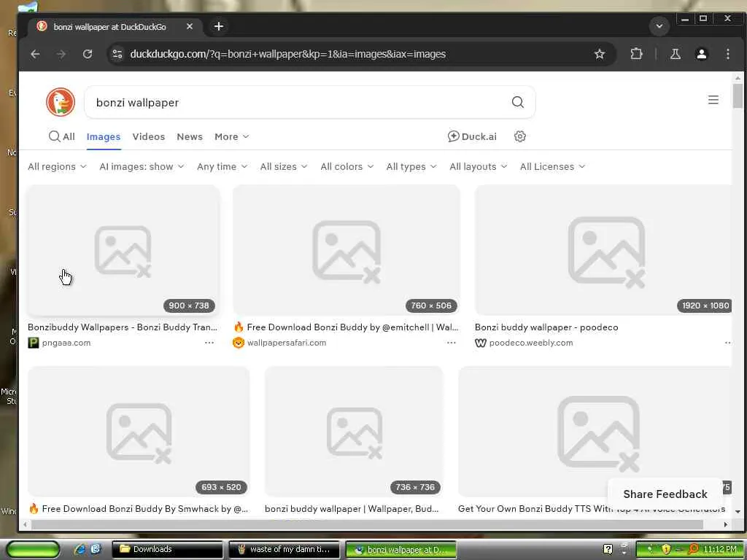
Task: Reload the page with the refresh icon
Action: [88, 54]
